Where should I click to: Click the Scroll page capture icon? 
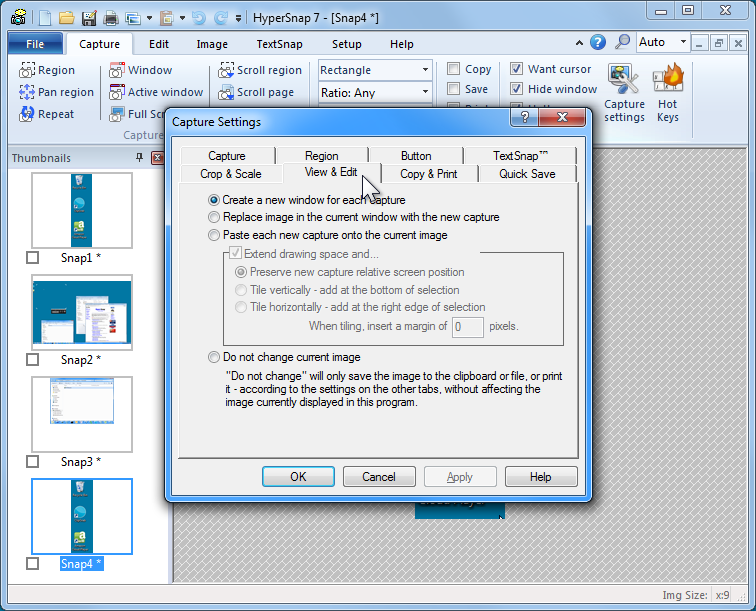point(227,93)
